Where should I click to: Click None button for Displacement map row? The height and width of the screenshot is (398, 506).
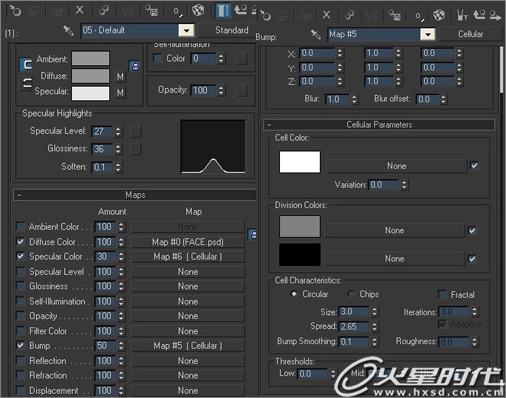(x=188, y=390)
